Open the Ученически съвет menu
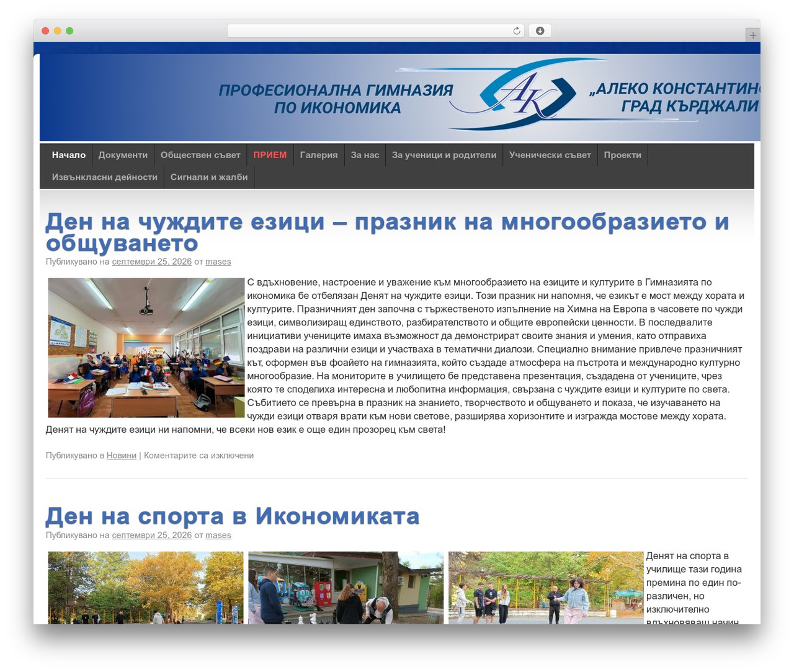The width and height of the screenshot is (794, 672). 550,155
